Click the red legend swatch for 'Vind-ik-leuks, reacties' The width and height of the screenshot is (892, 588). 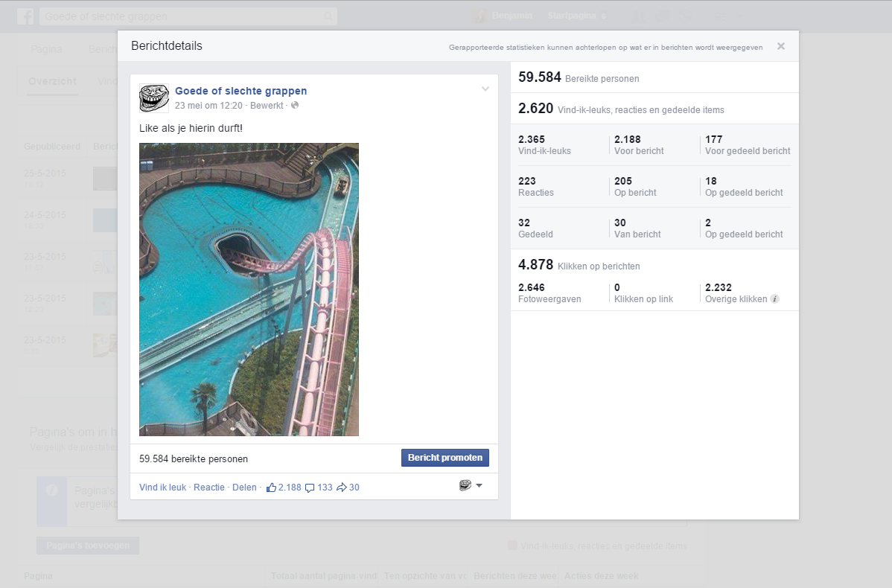point(512,546)
